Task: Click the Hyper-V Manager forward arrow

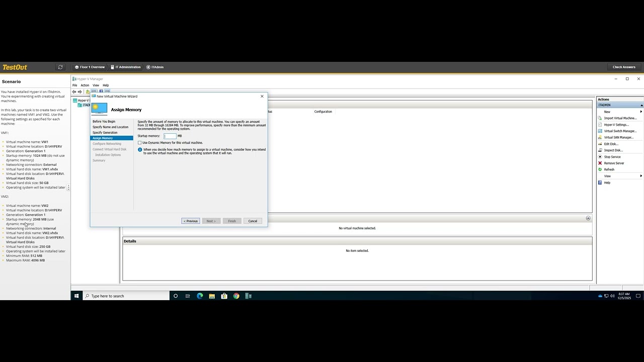Action: coord(79,92)
